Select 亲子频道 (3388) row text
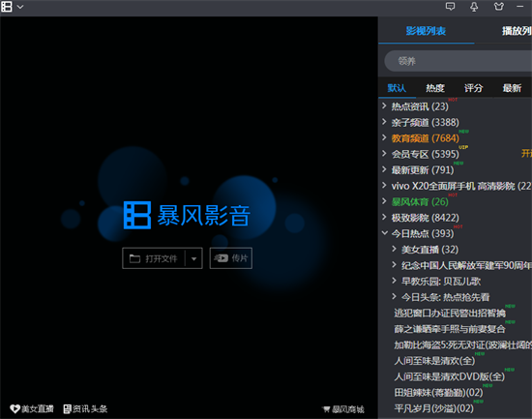532x419 pixels. pyautogui.click(x=426, y=122)
